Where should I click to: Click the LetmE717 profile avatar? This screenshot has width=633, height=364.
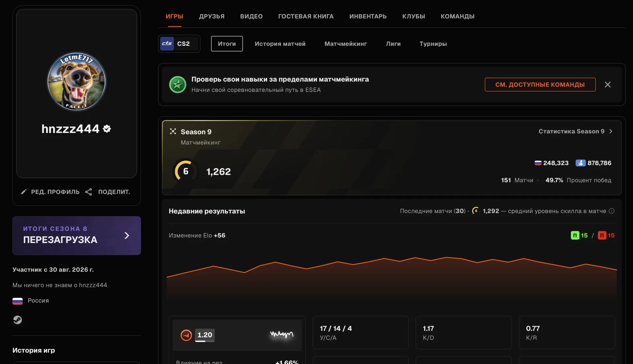(76, 81)
